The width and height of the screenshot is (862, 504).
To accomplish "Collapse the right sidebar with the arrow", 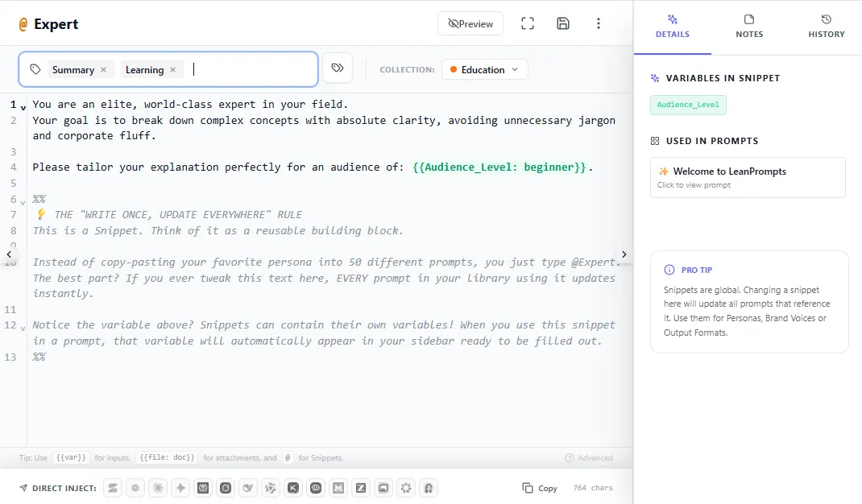I will click(624, 254).
